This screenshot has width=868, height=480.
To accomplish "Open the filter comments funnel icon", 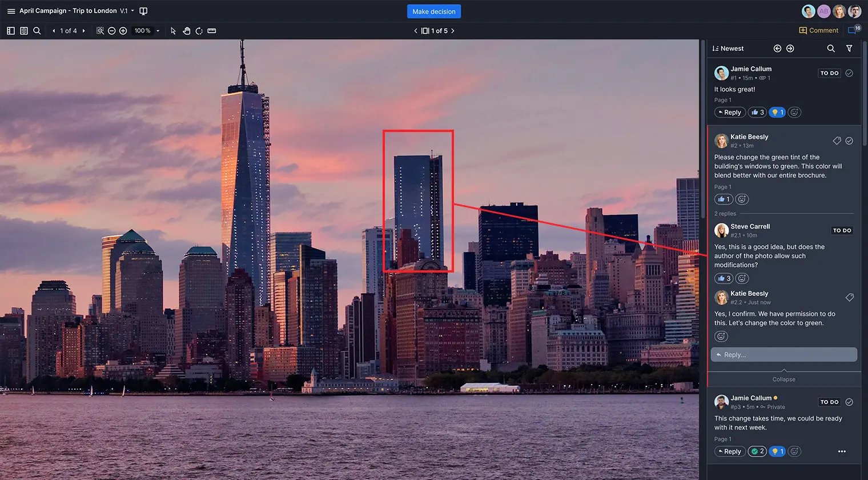I will point(849,49).
